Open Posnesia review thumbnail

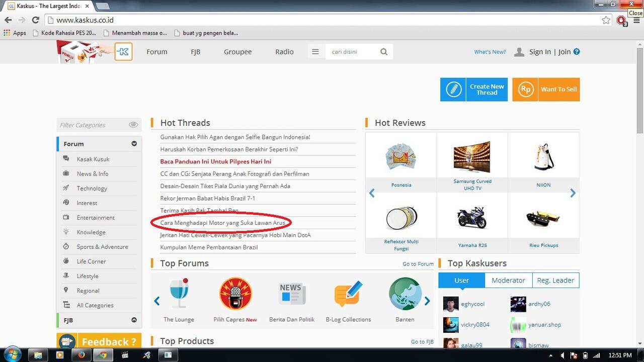[x=401, y=157]
